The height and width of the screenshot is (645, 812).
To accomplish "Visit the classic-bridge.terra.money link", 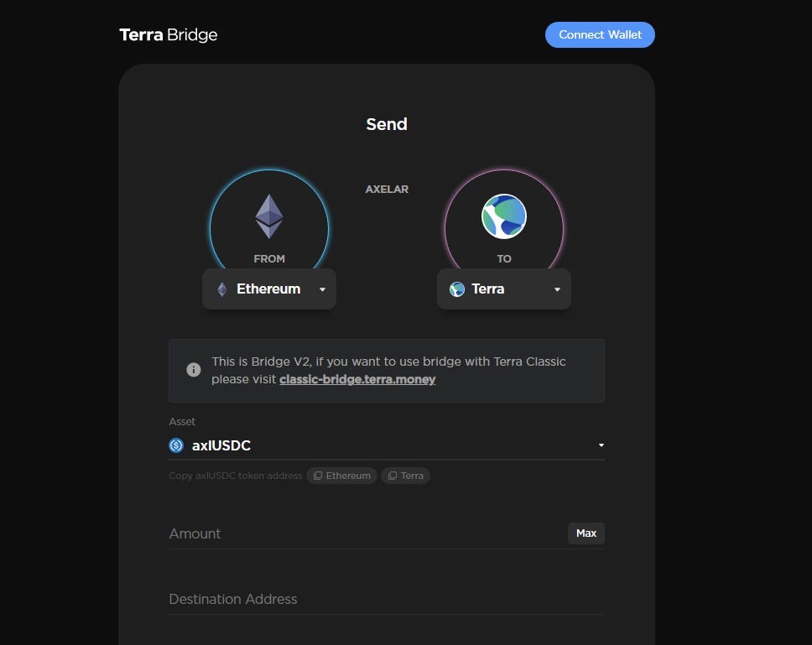I will (x=357, y=379).
